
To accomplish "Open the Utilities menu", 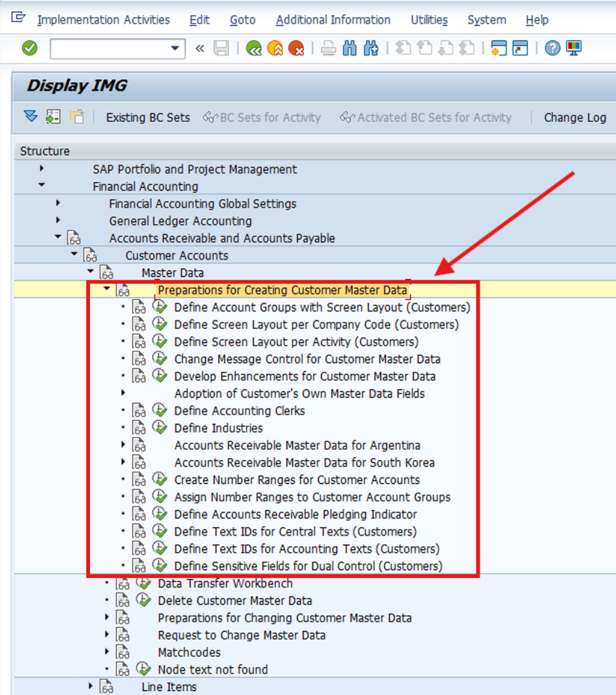I will click(429, 20).
